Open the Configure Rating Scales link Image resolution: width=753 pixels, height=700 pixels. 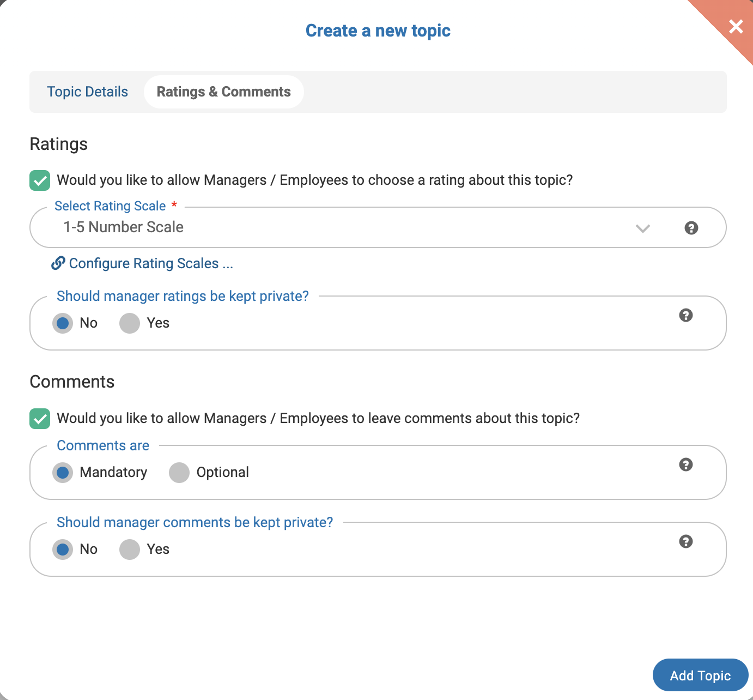[x=150, y=263]
